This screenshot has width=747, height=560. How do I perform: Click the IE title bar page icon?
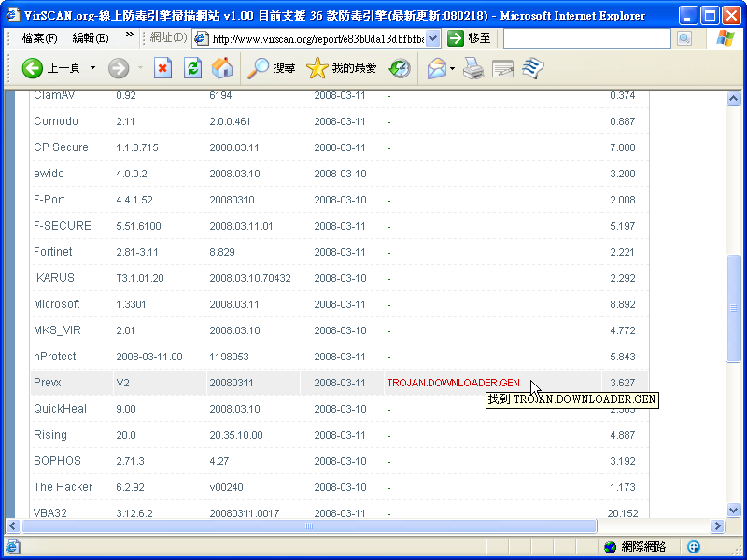[13, 15]
